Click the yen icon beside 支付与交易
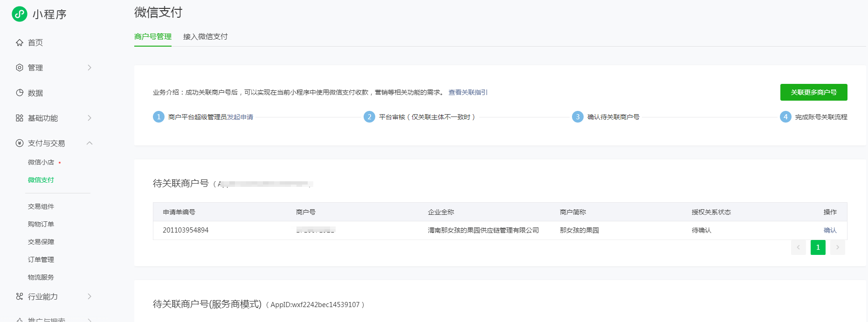This screenshot has width=868, height=322. tap(20, 143)
